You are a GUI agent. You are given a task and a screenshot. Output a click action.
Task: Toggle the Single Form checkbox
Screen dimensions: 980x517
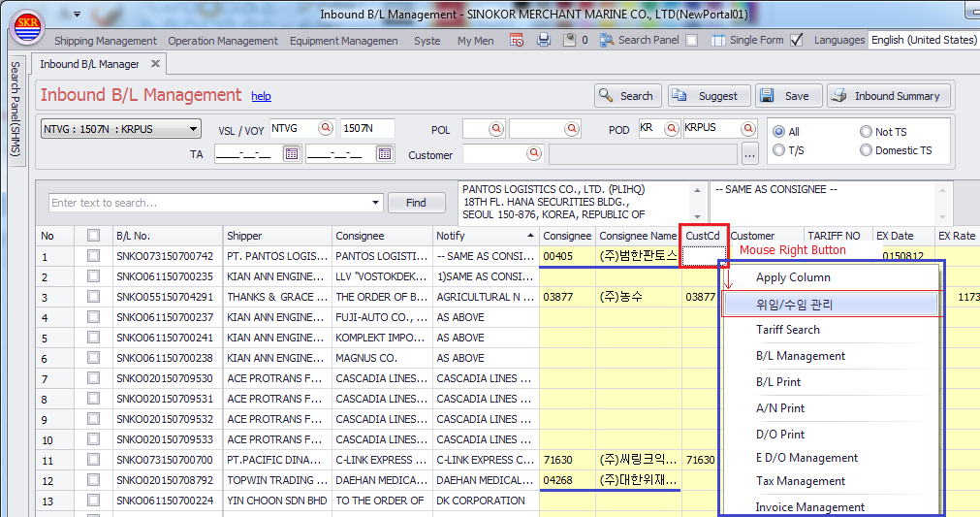click(x=796, y=40)
